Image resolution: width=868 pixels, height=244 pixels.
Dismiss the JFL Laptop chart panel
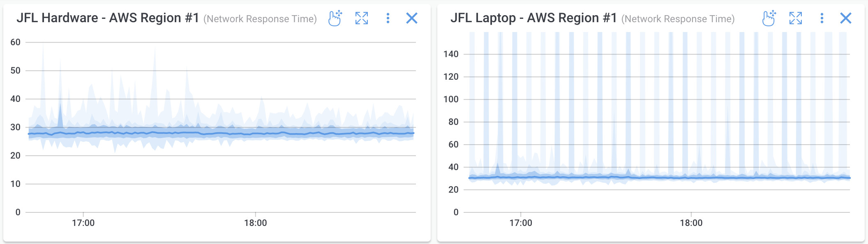coord(846,18)
